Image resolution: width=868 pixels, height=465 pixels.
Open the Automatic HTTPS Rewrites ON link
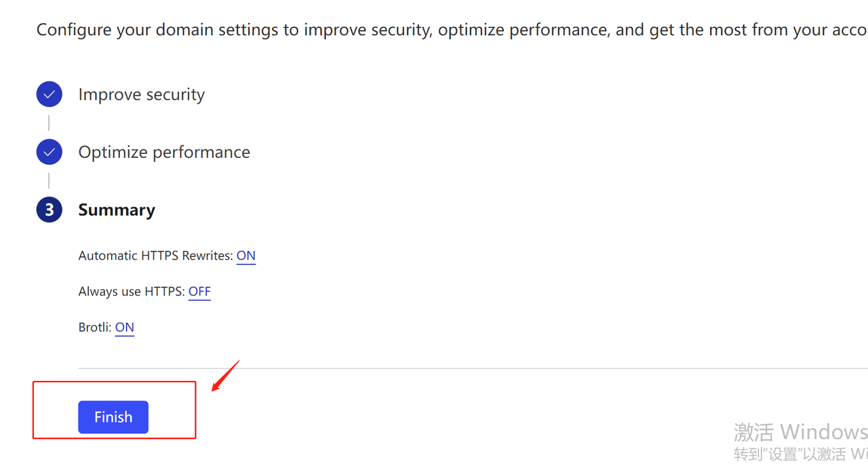click(x=245, y=256)
